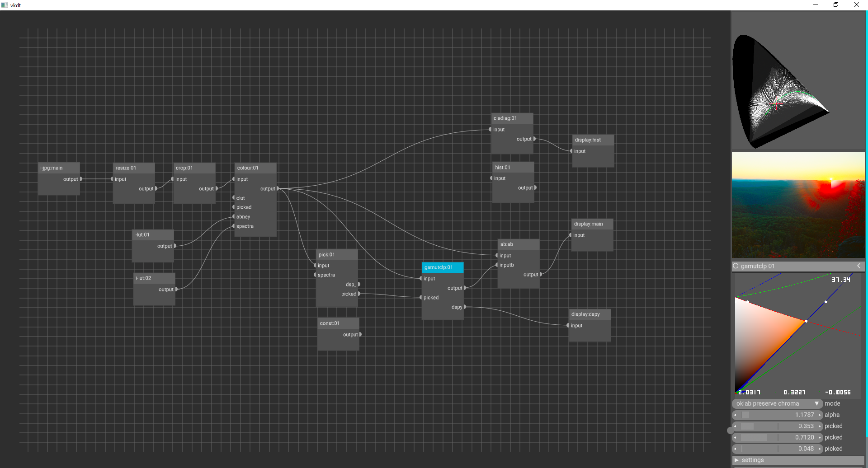Increase the picked value 0.048 with right arrow

[819, 449]
